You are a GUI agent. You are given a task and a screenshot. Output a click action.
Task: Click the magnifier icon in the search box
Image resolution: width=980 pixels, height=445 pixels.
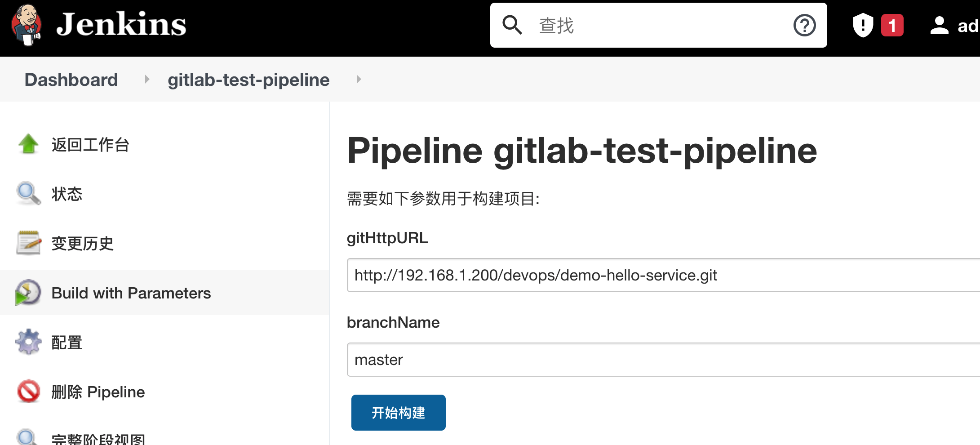[x=512, y=25]
